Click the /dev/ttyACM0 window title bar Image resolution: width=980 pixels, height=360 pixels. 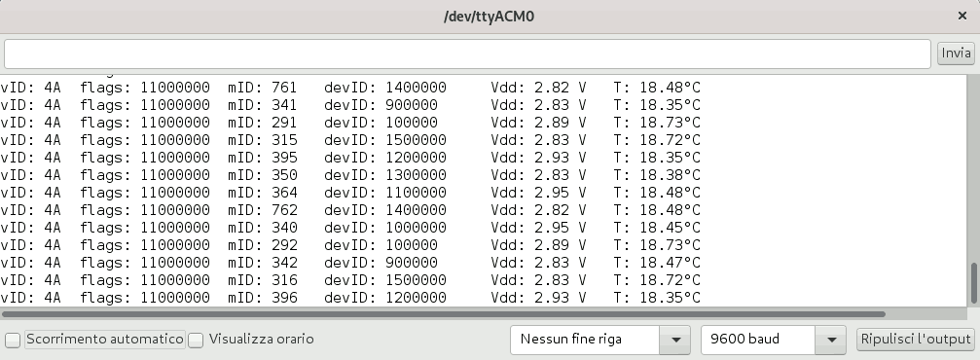point(489,17)
